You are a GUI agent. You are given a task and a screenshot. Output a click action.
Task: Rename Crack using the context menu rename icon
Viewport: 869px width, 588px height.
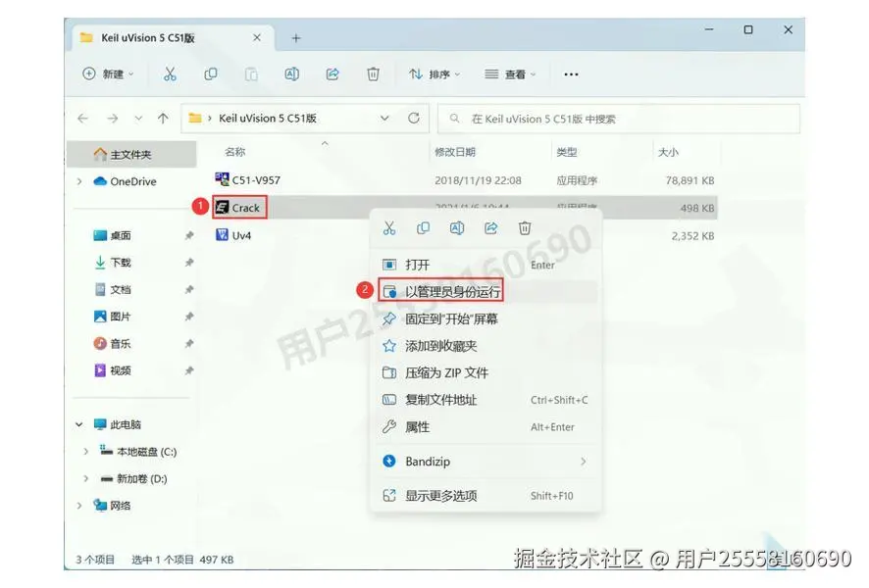click(x=457, y=227)
